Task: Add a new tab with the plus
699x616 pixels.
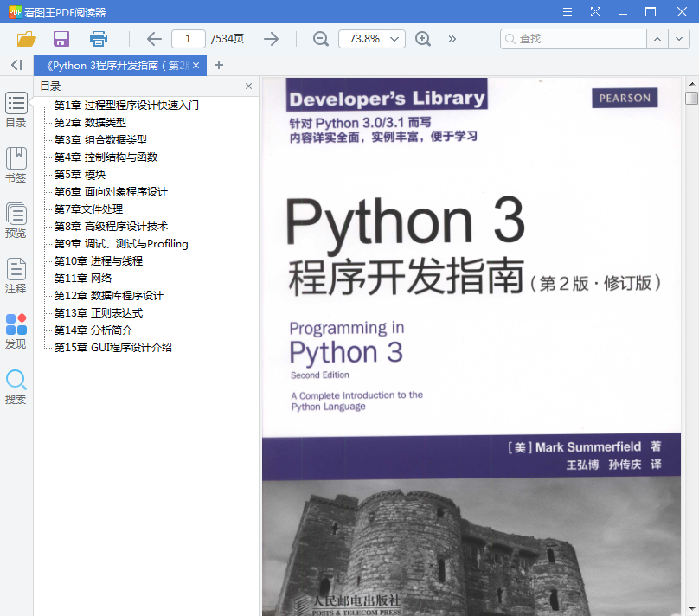Action: [x=218, y=66]
